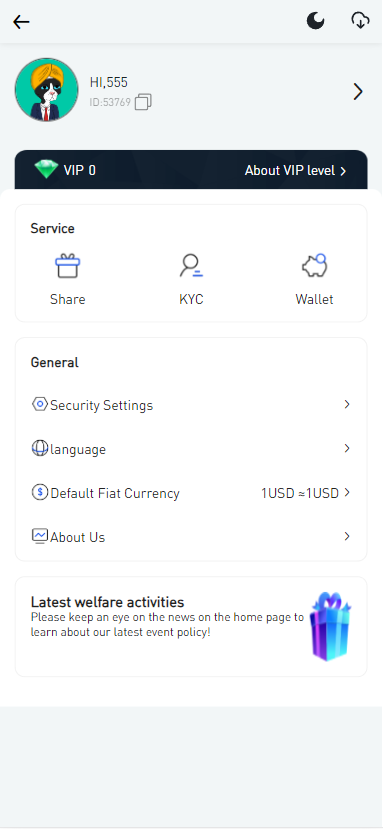The width and height of the screenshot is (383, 829).
Task: Tap the cloud download icon
Action: [x=360, y=21]
